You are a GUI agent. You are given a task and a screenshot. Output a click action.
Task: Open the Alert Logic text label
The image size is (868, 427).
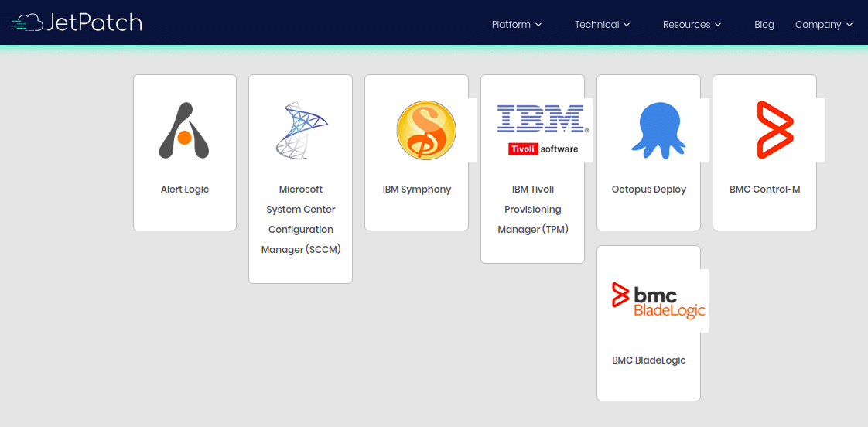pyautogui.click(x=185, y=190)
